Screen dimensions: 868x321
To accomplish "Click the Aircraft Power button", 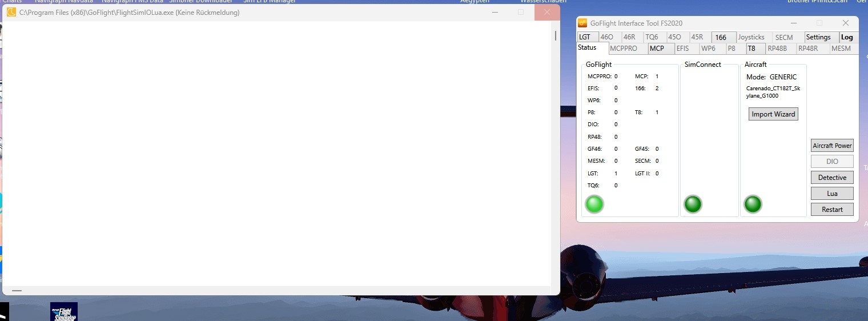I will click(832, 146).
